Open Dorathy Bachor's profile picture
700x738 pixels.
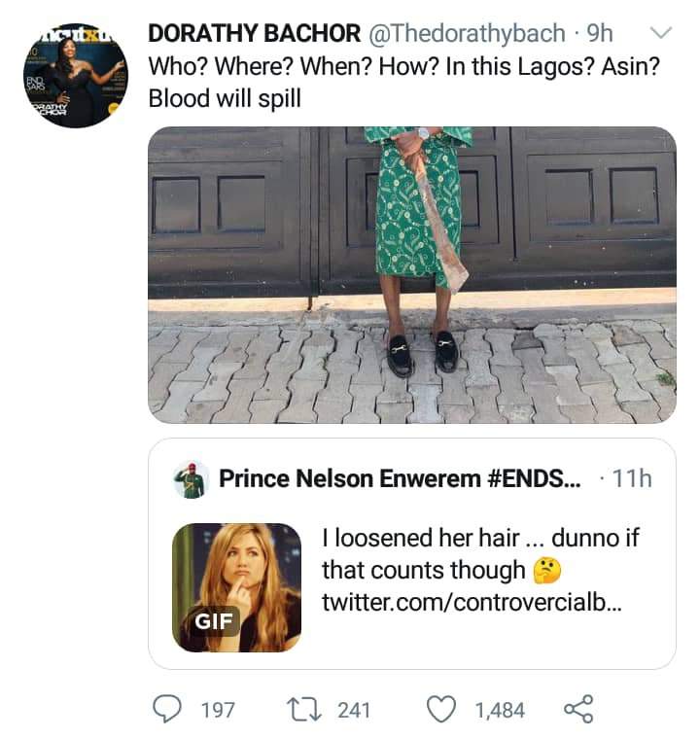click(75, 76)
